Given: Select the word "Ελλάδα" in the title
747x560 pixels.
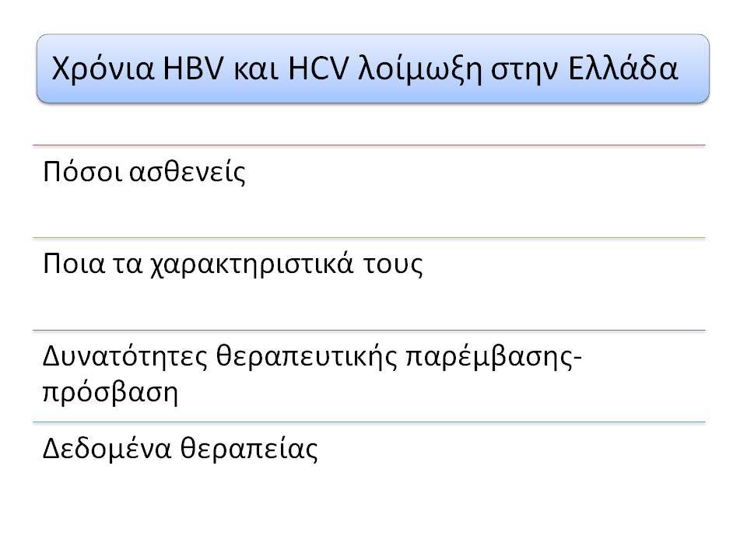Looking at the screenshot, I should pos(623,68).
